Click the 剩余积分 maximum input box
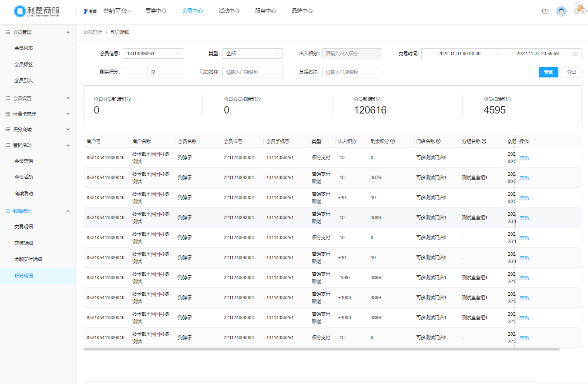 coord(171,72)
